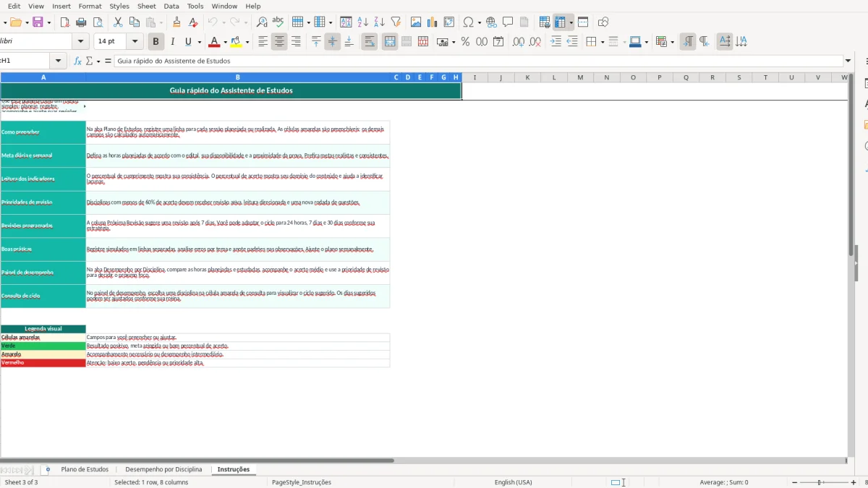Click English (USA) language in status bar
Screen dimensions: 868x488
[x=513, y=482]
